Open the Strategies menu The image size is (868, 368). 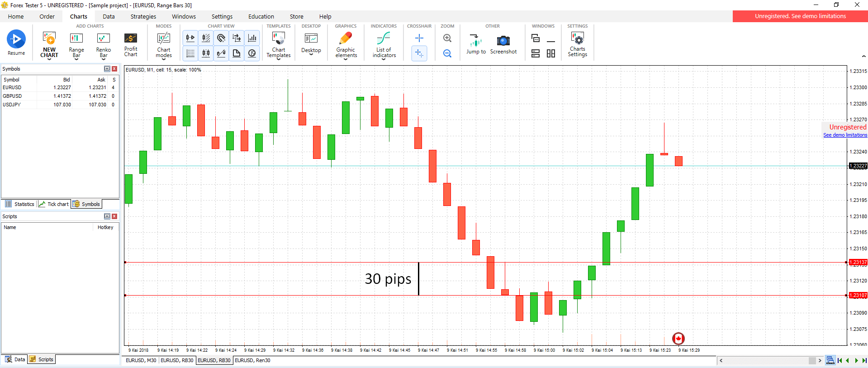(143, 16)
